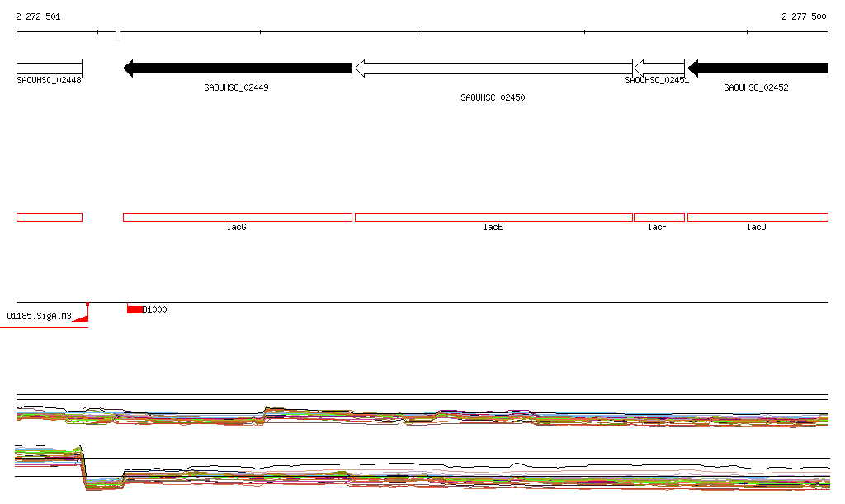Screen dimensions: 845x504
Task: Click the lacD label
Action: click(x=756, y=227)
